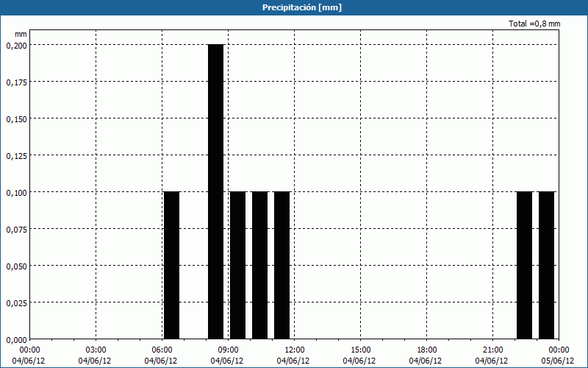Select the 0,150 y-axis label
The image size is (588, 368).
click(x=16, y=118)
